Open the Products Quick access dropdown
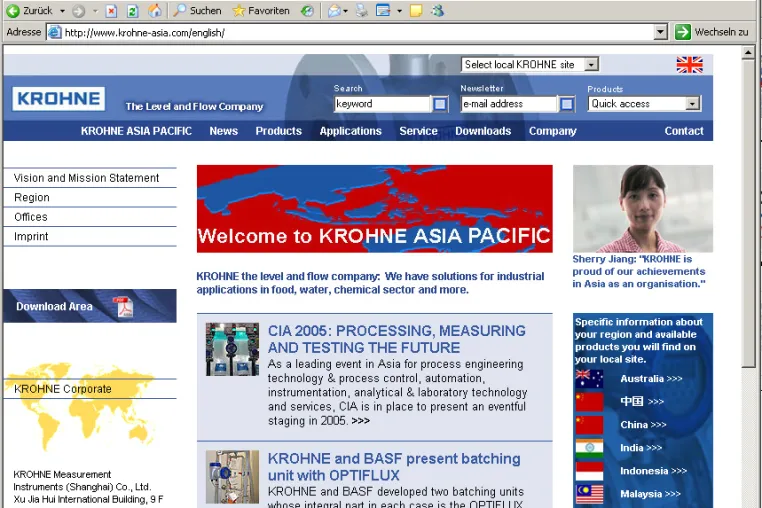The height and width of the screenshot is (508, 762). (x=644, y=104)
